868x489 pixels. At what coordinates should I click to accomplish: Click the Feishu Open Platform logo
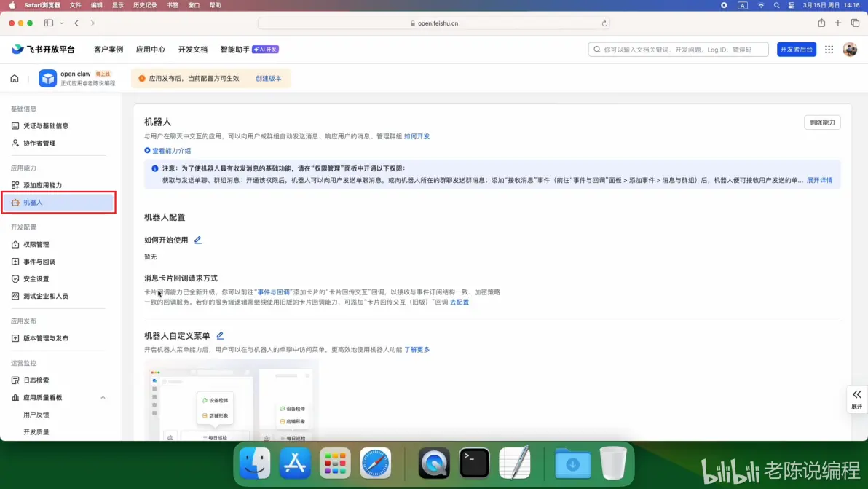pyautogui.click(x=43, y=50)
